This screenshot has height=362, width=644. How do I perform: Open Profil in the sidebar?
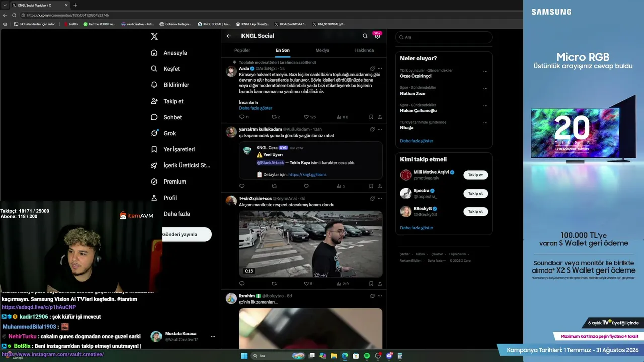tap(164, 198)
